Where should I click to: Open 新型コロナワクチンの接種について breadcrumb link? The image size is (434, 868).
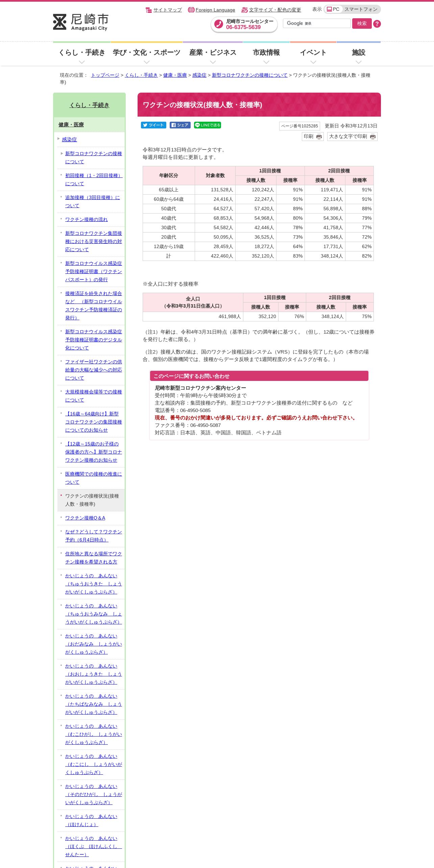249,75
